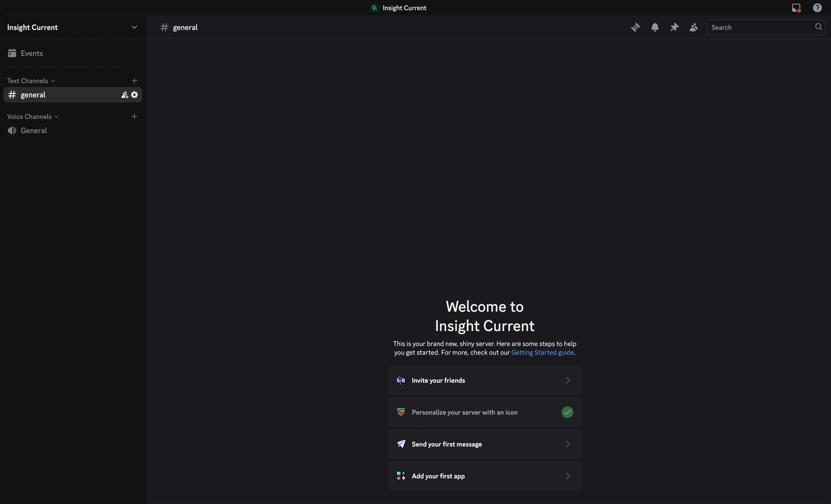The height and width of the screenshot is (504, 831).
Task: Toggle the member list icon
Action: pos(693,27)
